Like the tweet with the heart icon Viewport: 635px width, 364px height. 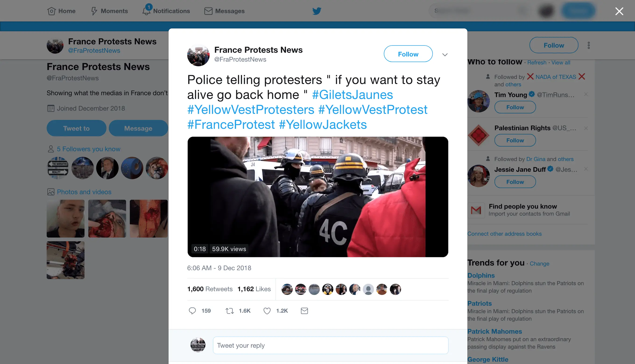267,311
